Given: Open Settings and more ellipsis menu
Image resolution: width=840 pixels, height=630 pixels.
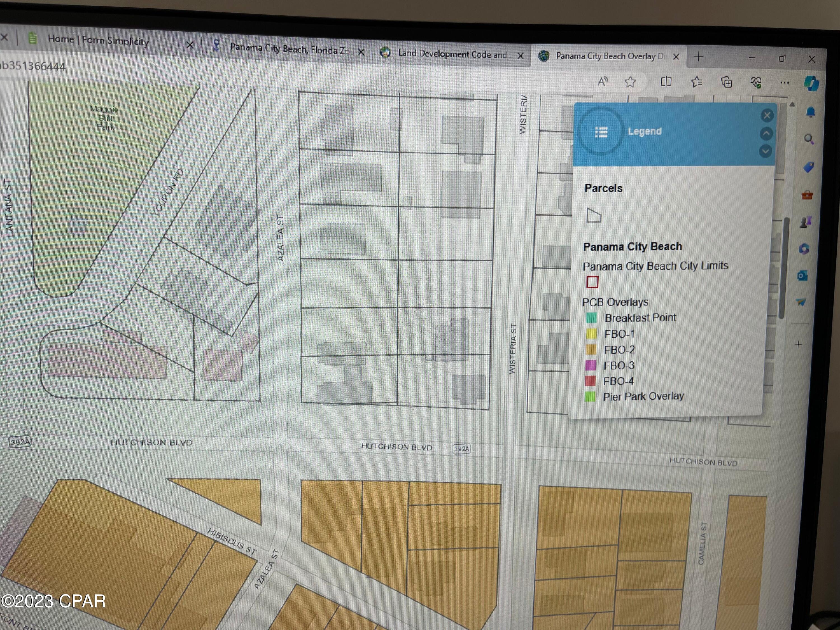Looking at the screenshot, I should pos(785,83).
